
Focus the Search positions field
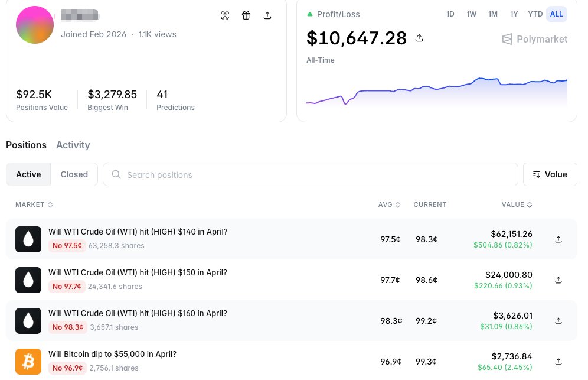311,174
